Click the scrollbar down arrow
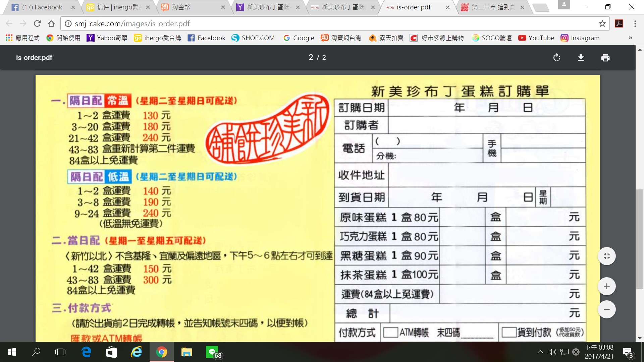This screenshot has width=644, height=362. [640, 338]
